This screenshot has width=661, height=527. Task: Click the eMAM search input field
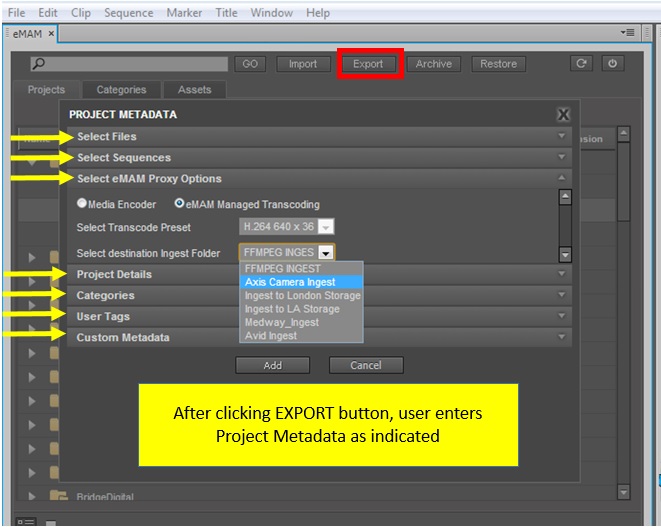pos(129,64)
